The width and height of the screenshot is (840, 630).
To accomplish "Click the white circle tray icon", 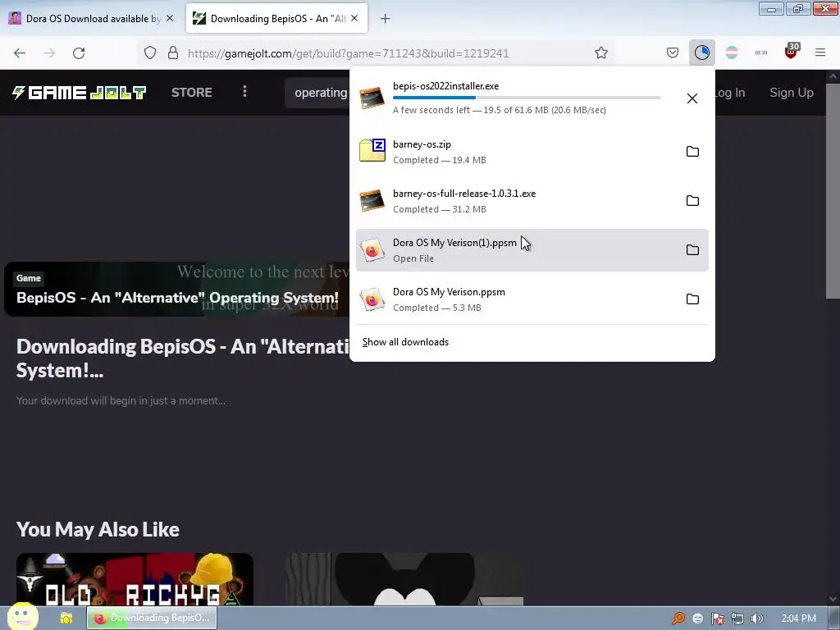I will [697, 619].
